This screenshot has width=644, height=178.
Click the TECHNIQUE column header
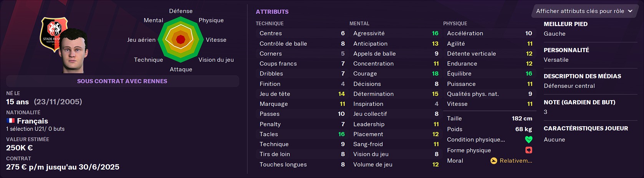click(x=270, y=23)
